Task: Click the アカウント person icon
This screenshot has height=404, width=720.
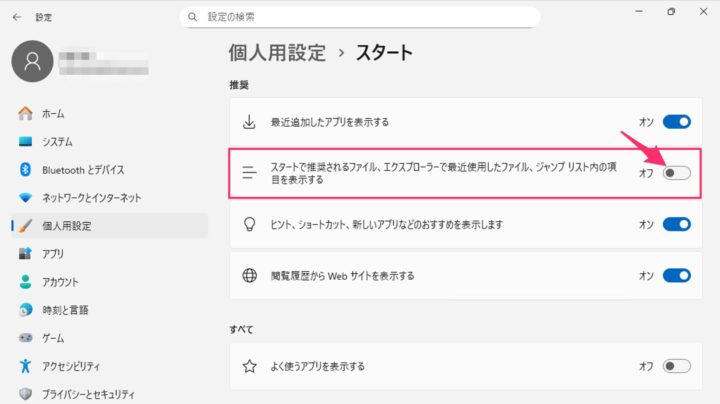Action: [25, 282]
